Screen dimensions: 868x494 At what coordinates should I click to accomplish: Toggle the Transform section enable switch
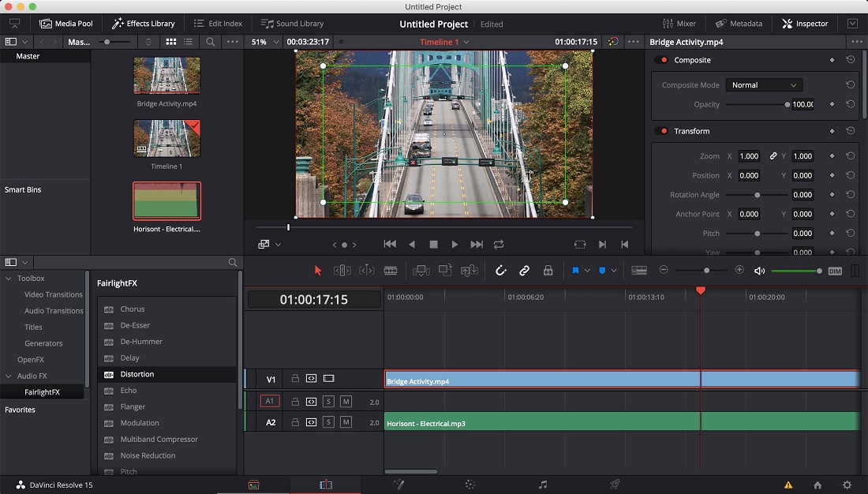click(661, 131)
